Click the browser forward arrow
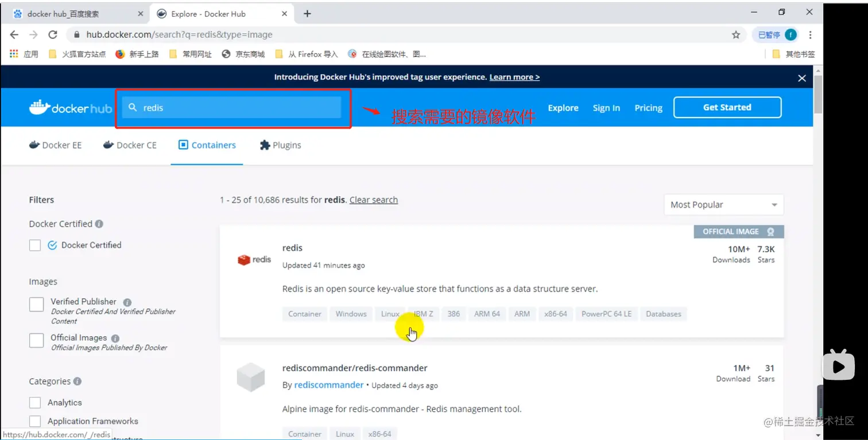 (33, 34)
